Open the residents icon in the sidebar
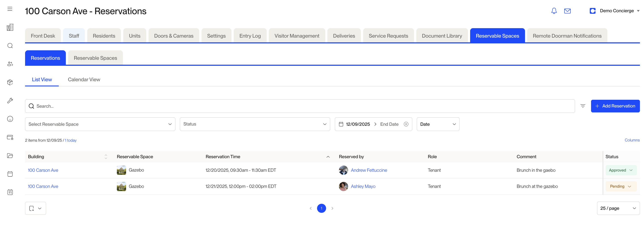The image size is (644, 230). 10,64
